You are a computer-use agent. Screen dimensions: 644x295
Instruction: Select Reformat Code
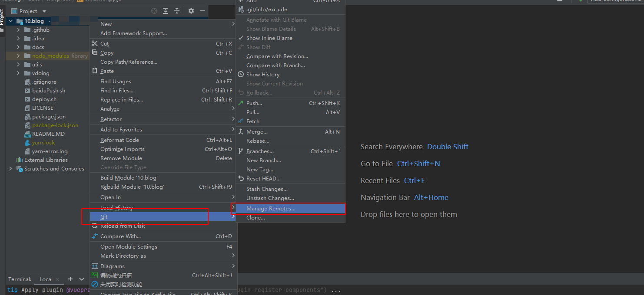pos(163,140)
